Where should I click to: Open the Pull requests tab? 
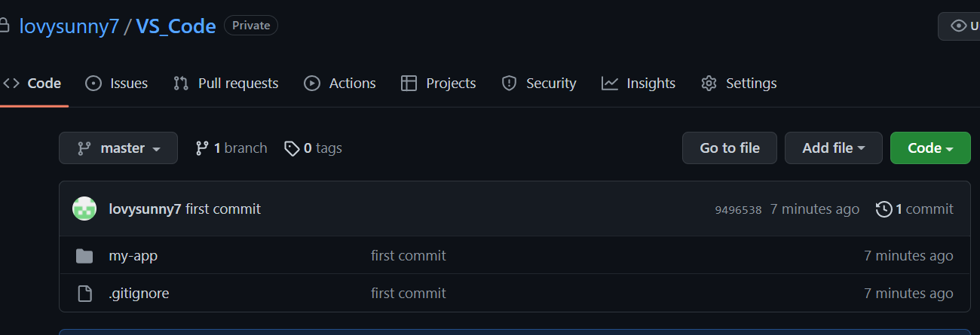(226, 84)
